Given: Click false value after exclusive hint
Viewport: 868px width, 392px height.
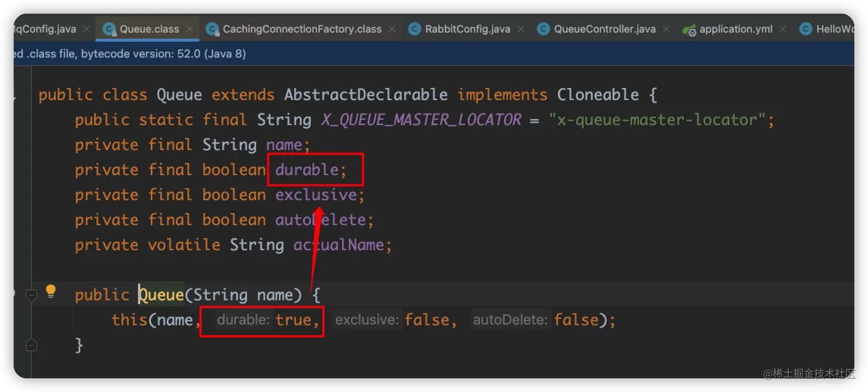Looking at the screenshot, I should pyautogui.click(x=427, y=320).
